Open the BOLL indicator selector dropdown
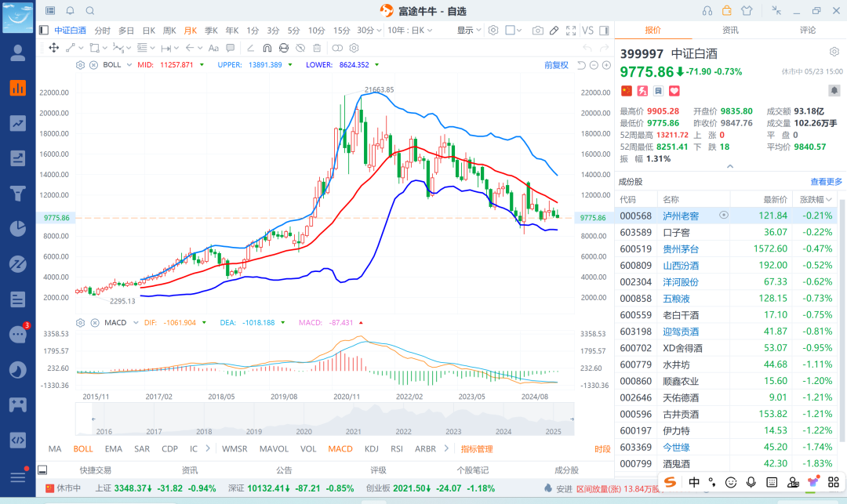 pyautogui.click(x=129, y=65)
